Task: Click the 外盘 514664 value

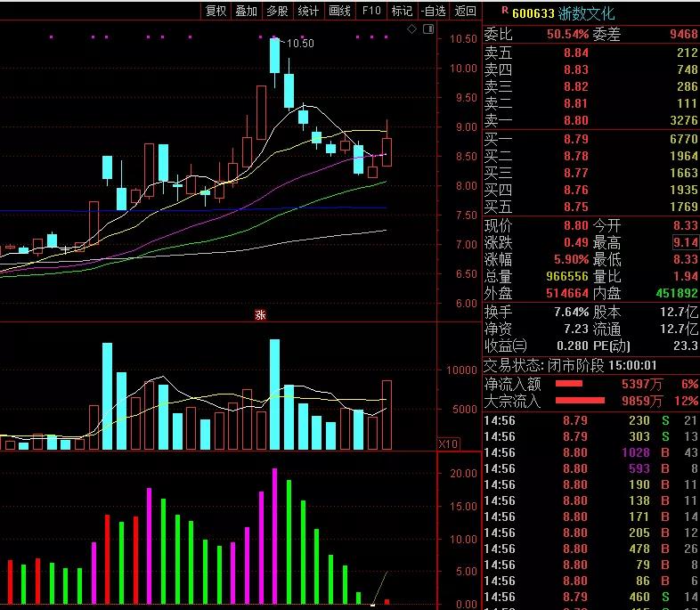Action: pos(567,293)
